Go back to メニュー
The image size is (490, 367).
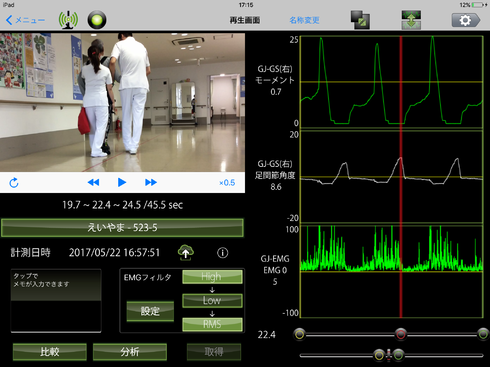click(x=25, y=20)
